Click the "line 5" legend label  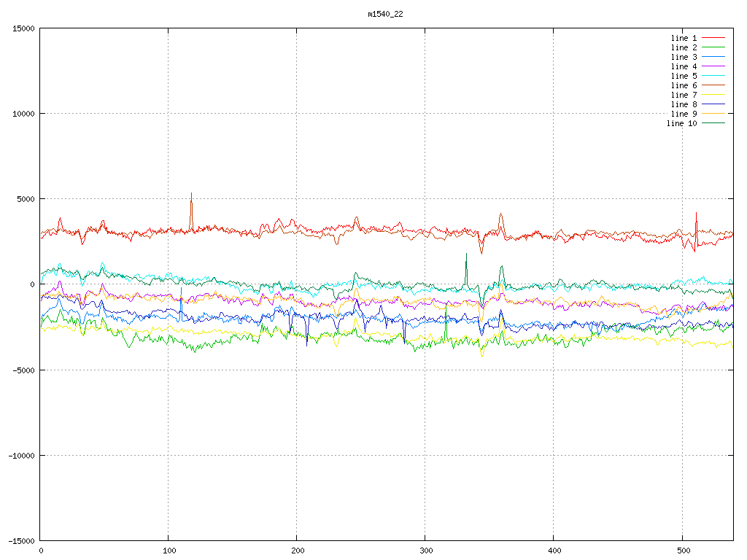(684, 76)
